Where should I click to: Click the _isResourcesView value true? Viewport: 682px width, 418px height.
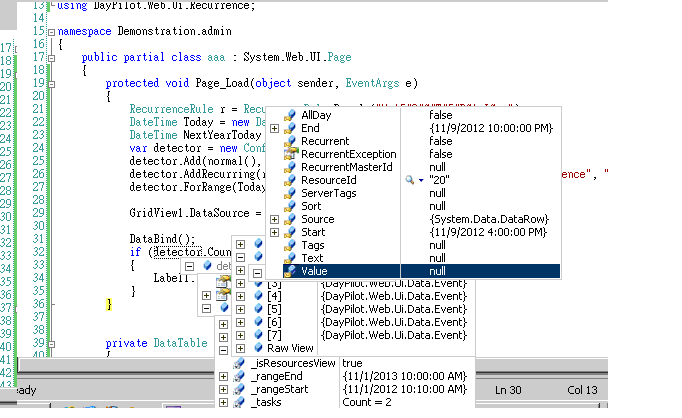[352, 363]
